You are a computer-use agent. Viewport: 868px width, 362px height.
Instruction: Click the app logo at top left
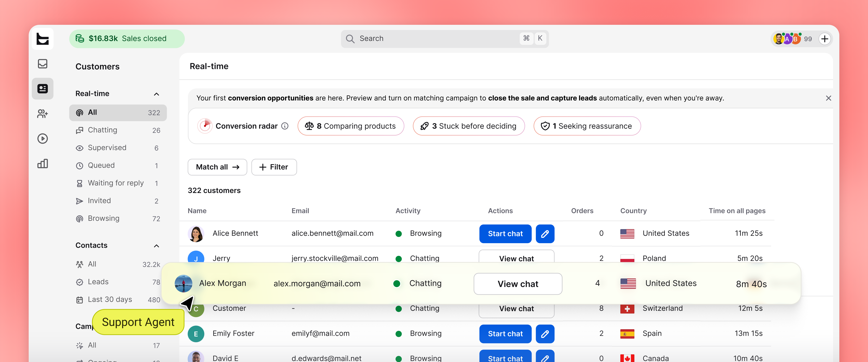coord(42,39)
